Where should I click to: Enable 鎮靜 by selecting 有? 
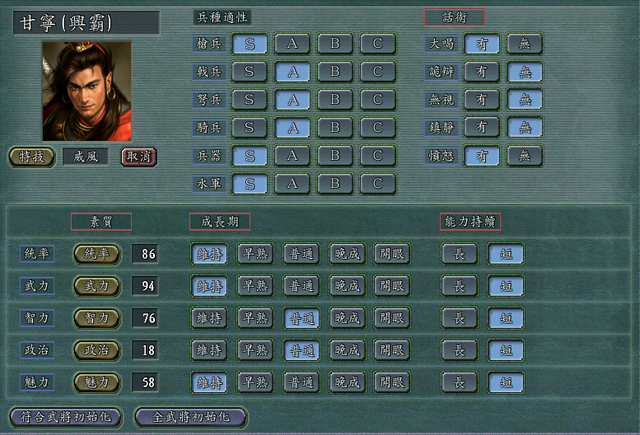482,128
